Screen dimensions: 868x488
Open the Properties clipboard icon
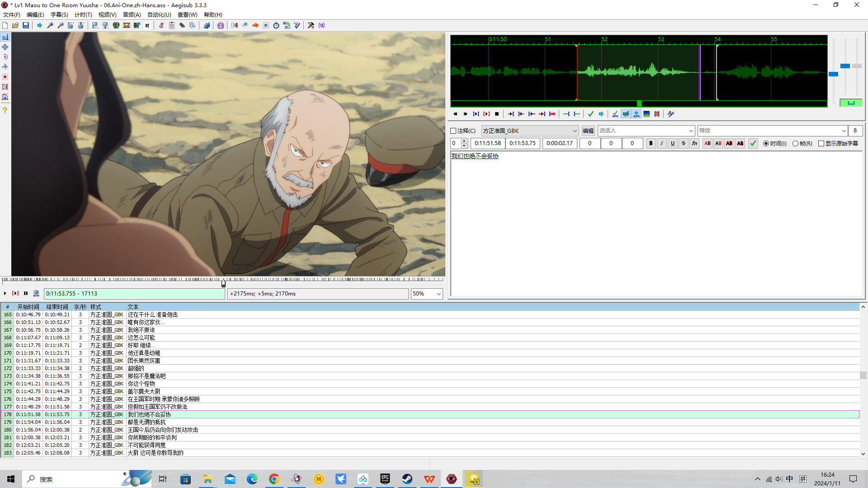tap(172, 25)
